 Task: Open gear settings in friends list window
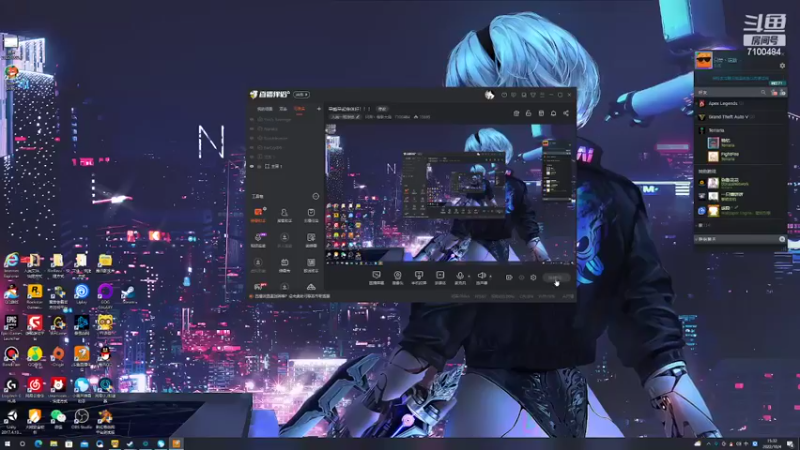tap(782, 66)
